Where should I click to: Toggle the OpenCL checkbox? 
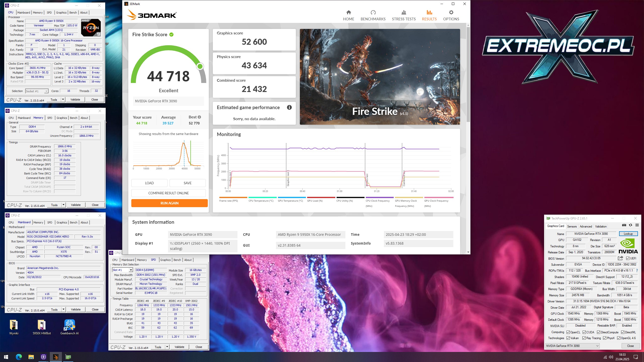pos(568,332)
